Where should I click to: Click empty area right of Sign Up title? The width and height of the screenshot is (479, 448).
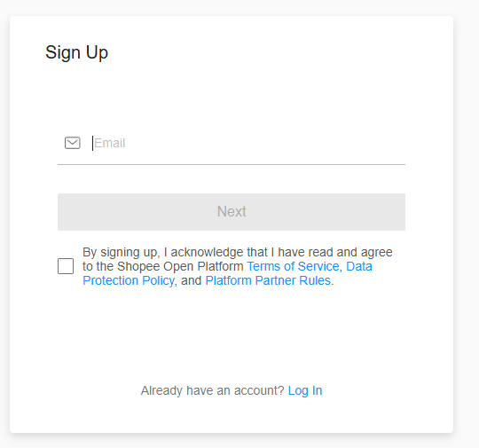coord(275,52)
